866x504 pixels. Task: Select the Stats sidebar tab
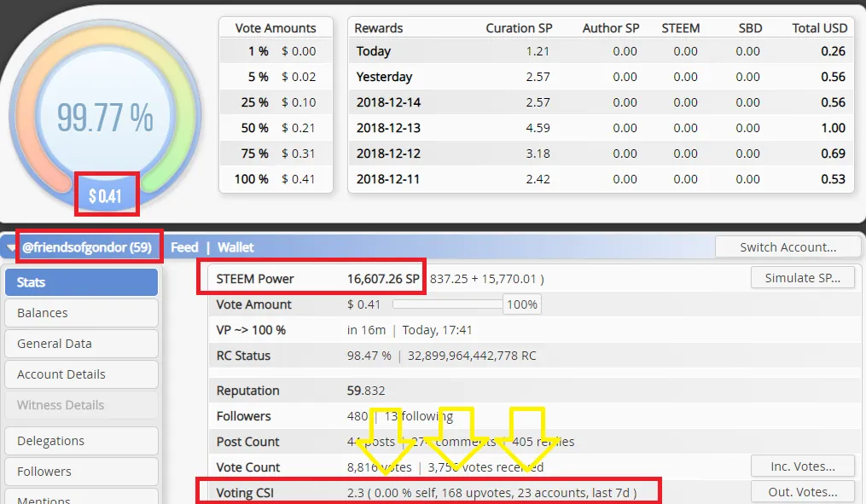click(x=82, y=282)
